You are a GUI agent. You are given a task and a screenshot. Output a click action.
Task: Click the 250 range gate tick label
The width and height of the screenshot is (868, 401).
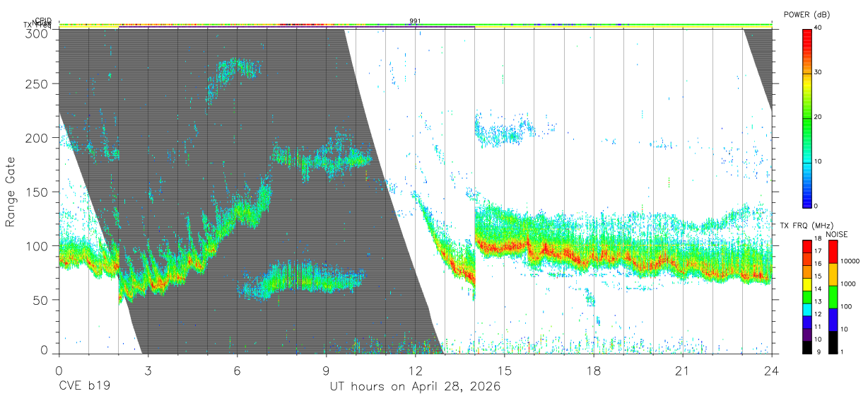click(38, 83)
